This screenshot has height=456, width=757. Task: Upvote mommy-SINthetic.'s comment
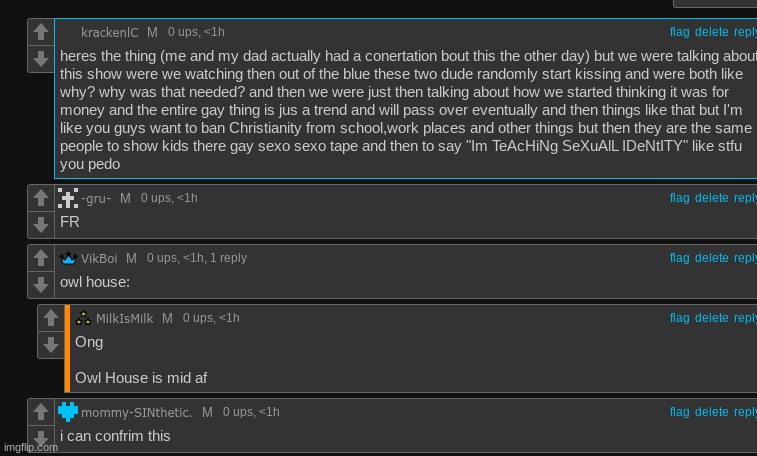[41, 412]
